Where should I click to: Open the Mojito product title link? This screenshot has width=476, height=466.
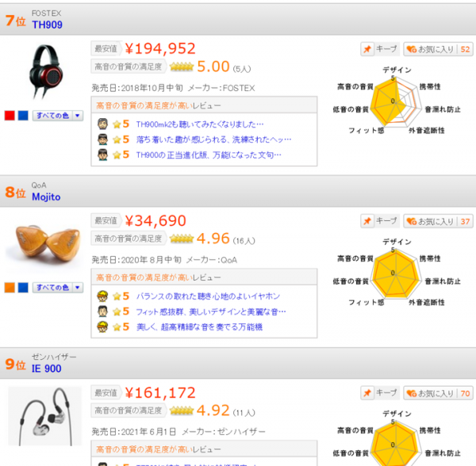pos(46,197)
